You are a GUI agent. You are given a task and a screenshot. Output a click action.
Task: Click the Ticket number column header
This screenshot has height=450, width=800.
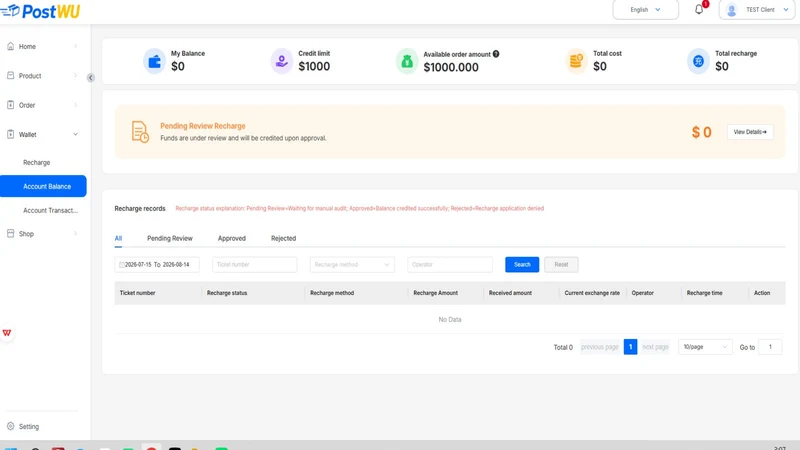pyautogui.click(x=137, y=293)
